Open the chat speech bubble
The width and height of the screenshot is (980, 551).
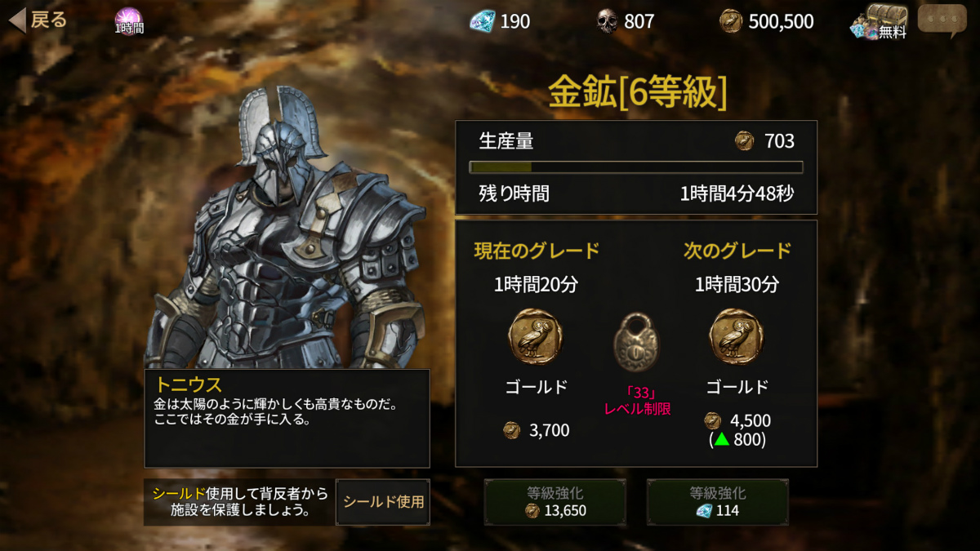coord(942,20)
